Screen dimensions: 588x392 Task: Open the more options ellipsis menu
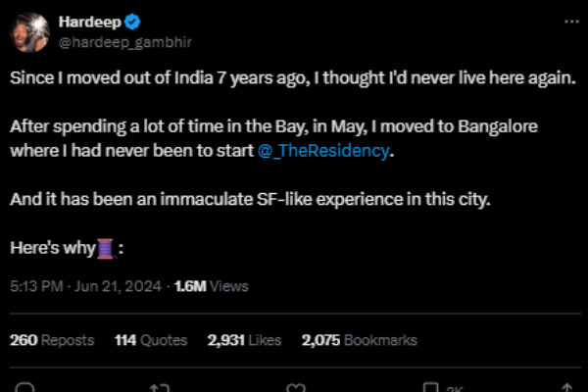click(x=571, y=22)
